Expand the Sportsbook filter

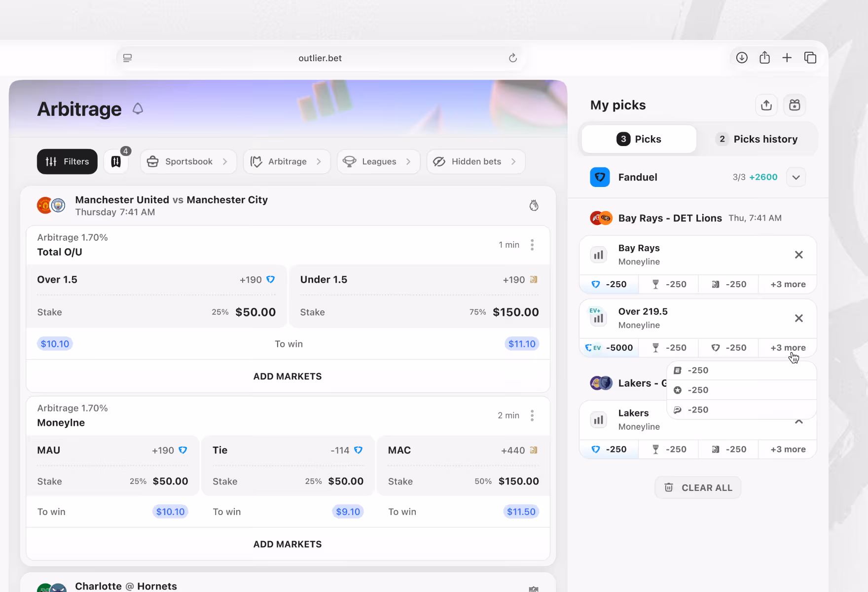(188, 161)
